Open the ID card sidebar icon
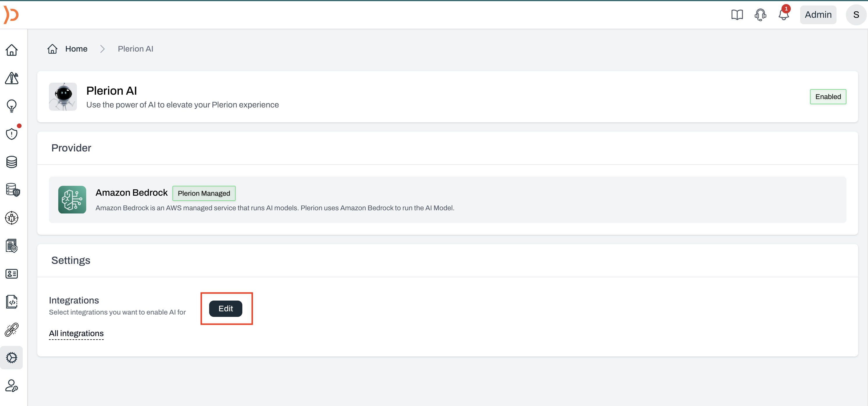Viewport: 868px width, 406px height. click(x=11, y=273)
